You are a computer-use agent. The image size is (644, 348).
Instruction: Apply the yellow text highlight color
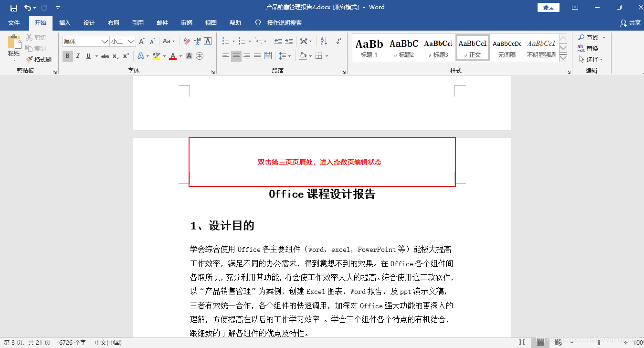[x=156, y=56]
